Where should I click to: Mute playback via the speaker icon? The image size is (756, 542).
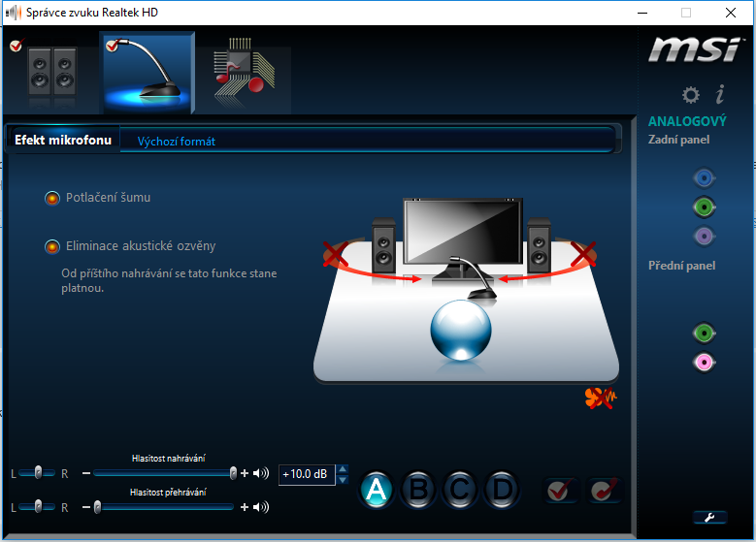click(x=261, y=507)
